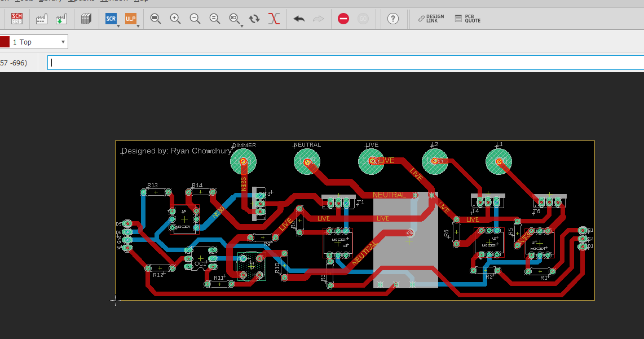Click the T4 triac label
Image resolution: width=644 pixels, height=339 pixels.
coord(475,211)
